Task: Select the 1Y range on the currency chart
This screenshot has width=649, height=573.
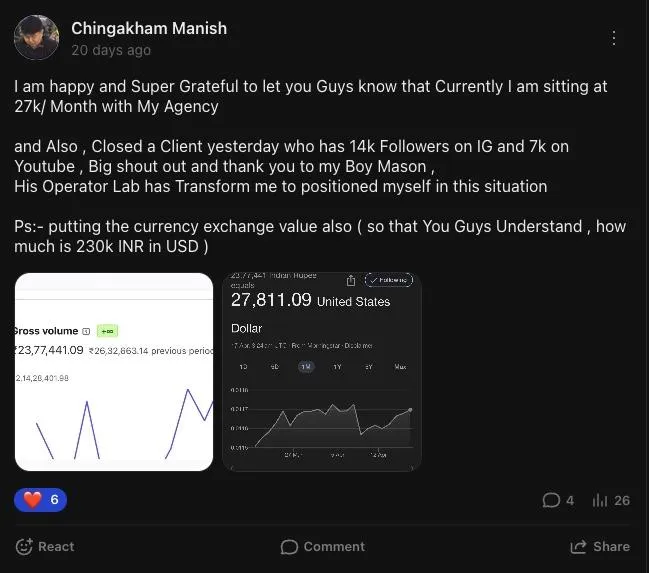Action: pos(337,367)
